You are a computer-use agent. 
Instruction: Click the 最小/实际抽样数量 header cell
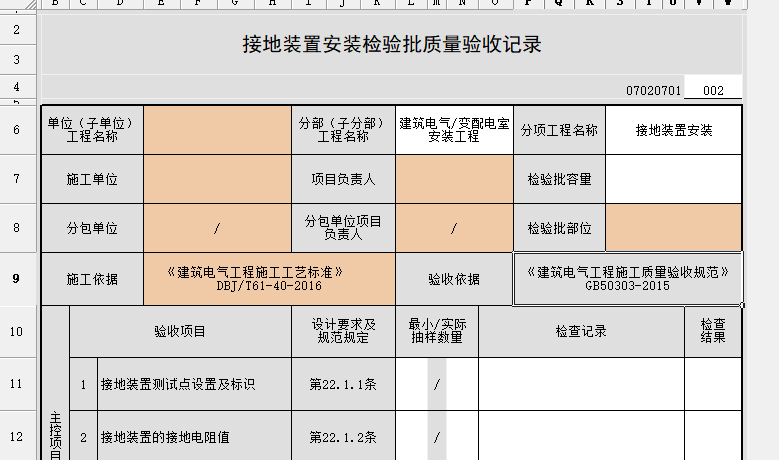click(437, 331)
